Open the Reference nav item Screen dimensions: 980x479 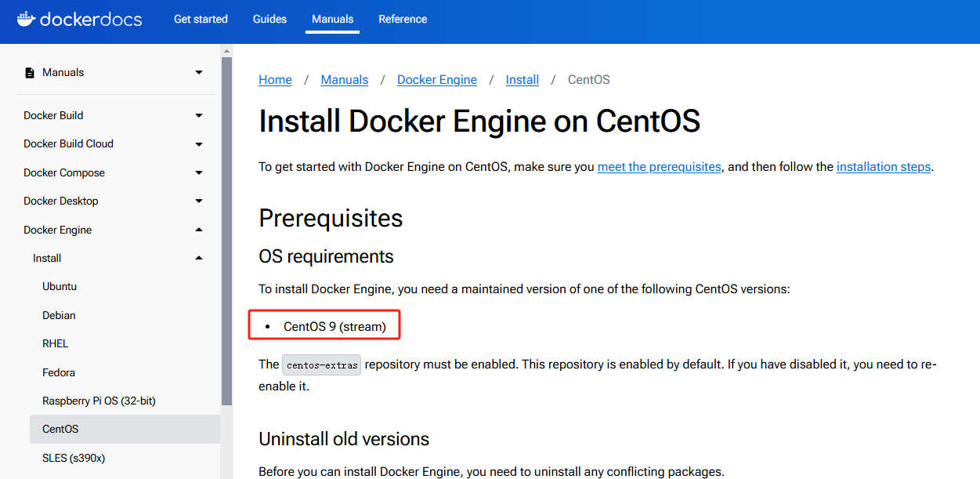point(403,19)
